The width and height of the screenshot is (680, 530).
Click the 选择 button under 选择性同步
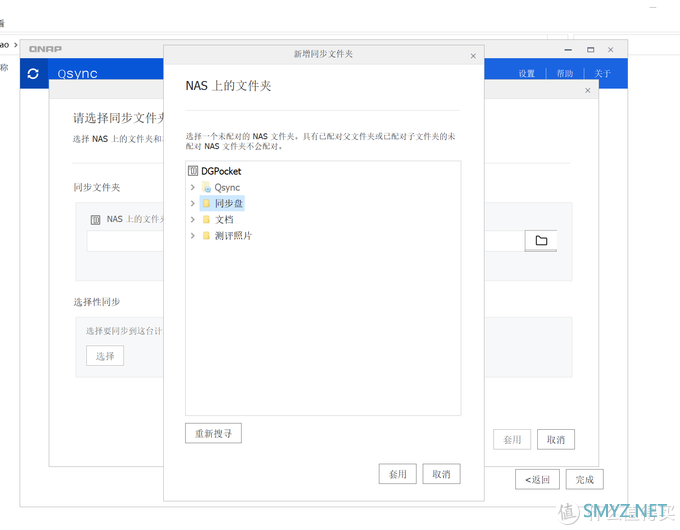point(105,356)
